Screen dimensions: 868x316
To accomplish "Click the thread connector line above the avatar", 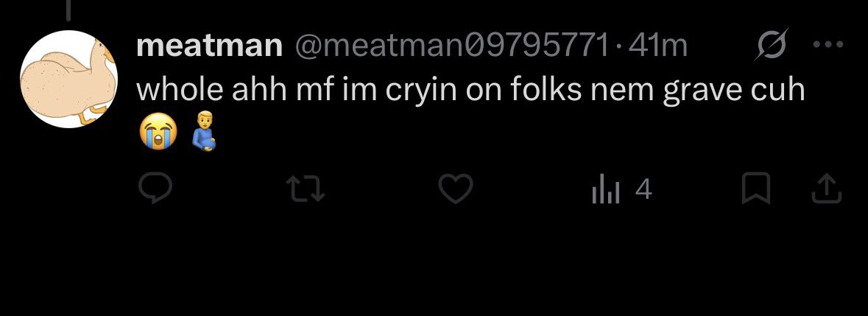I will tap(68, 10).
